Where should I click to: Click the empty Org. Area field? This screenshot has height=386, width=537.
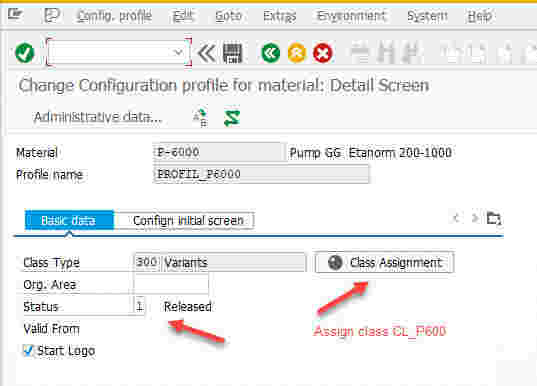[x=171, y=284]
